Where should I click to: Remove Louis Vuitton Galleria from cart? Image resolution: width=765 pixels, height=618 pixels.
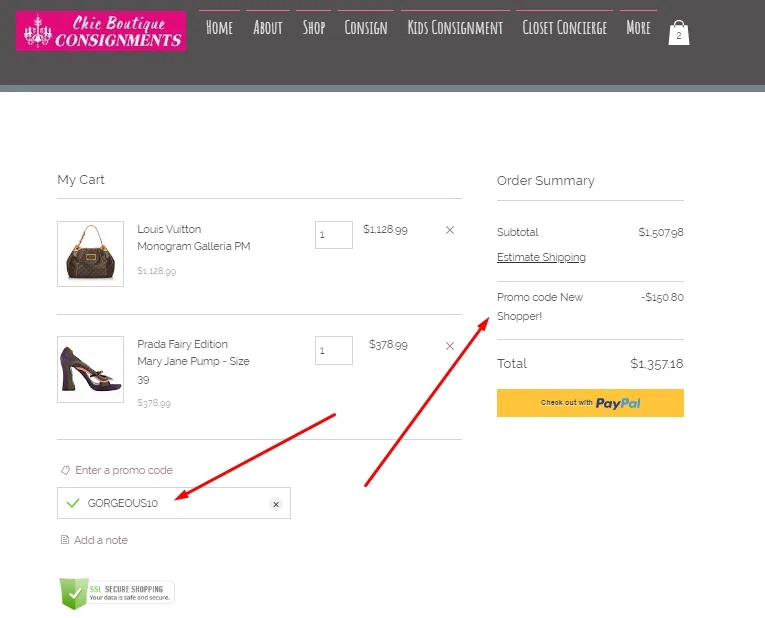point(450,230)
